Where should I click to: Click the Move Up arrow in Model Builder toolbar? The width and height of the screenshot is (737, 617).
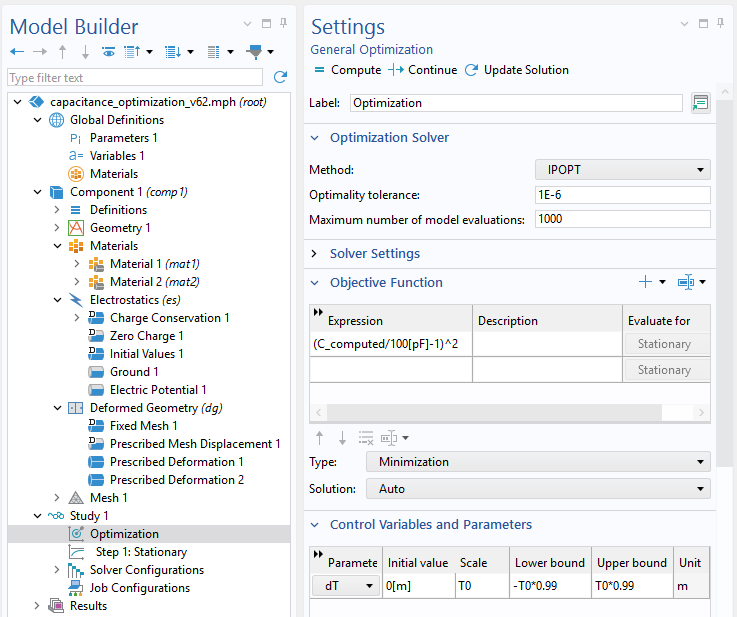point(63,52)
